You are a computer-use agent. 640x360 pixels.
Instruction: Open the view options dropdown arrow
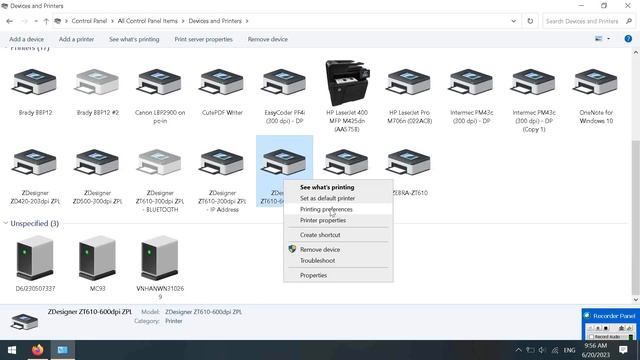click(609, 39)
